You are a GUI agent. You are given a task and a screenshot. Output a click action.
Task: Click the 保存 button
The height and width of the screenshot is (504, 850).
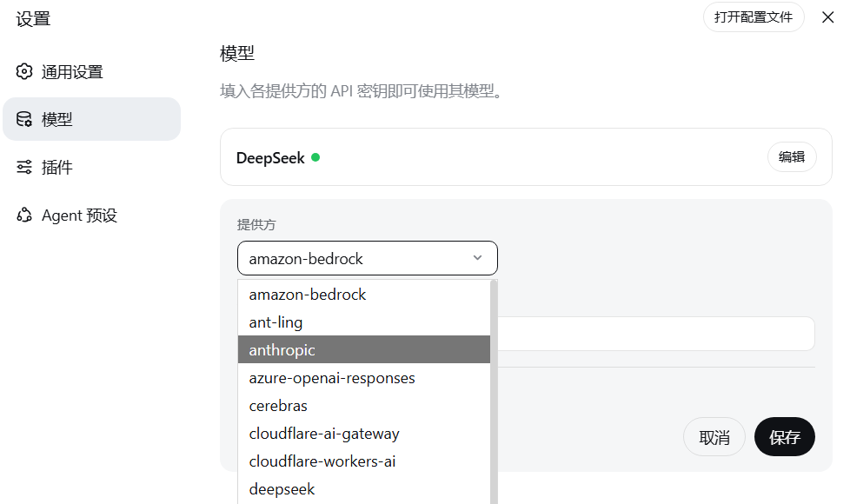[x=785, y=437]
